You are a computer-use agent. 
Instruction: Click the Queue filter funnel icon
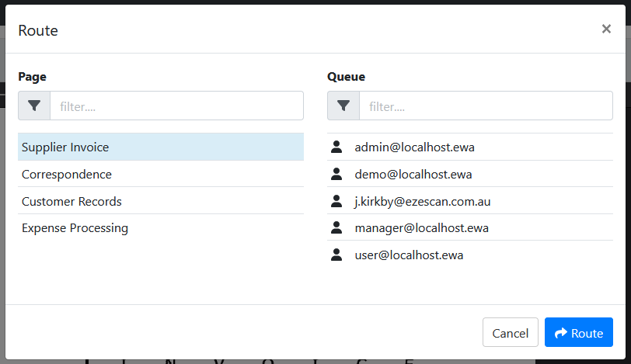[x=343, y=106]
